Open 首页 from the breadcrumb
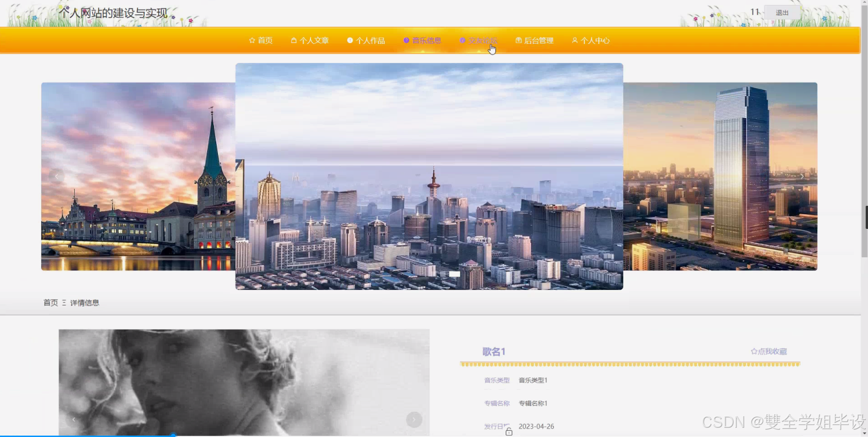 50,302
